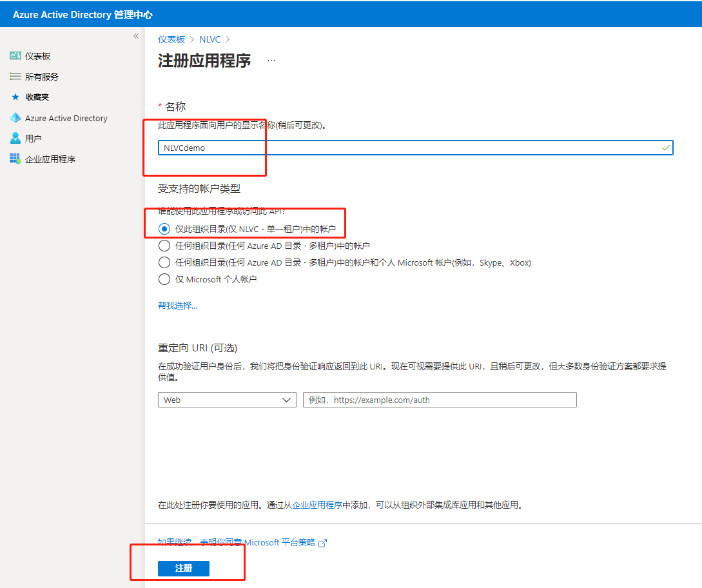The image size is (702, 588).
Task: Open 所有服务 in the sidebar
Action: [42, 77]
